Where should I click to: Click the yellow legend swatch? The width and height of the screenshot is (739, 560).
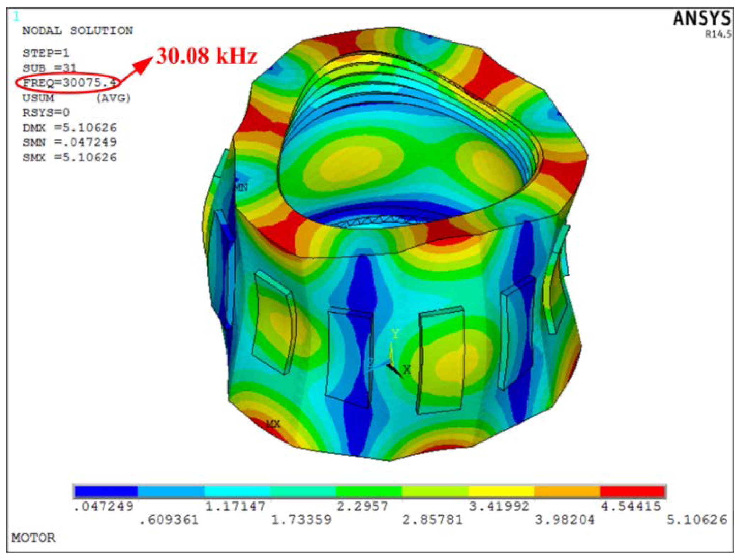click(x=501, y=491)
